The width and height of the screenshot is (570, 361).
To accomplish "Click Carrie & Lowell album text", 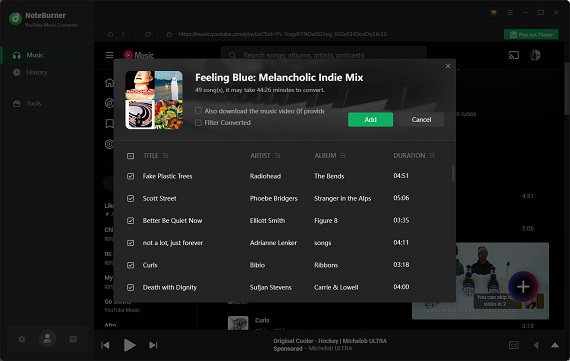I will 336,288.
